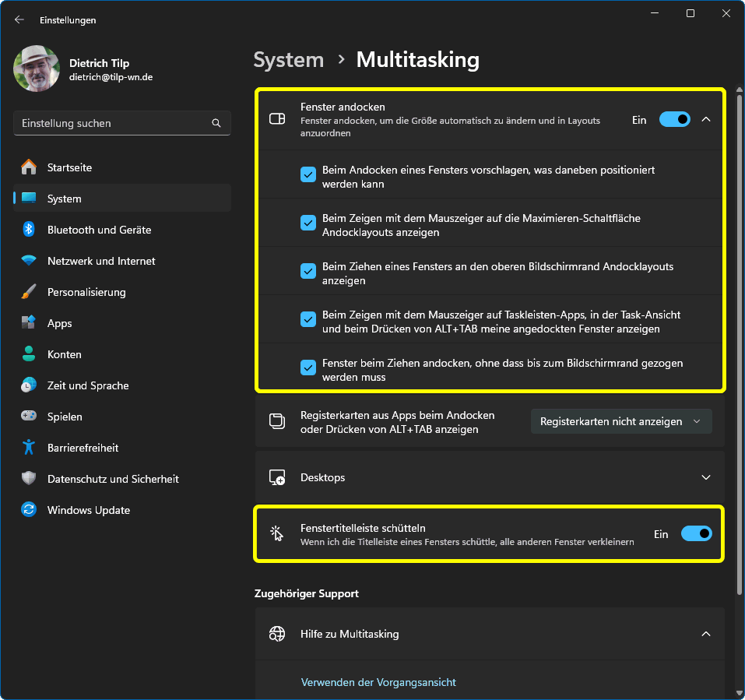Uncheck 'Fenster beim Ziehen andocken' checkbox
Image resolution: width=745 pixels, height=700 pixels.
click(308, 368)
